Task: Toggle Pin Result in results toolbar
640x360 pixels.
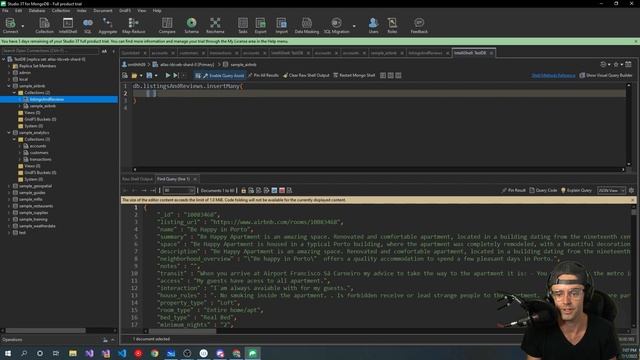Action: tap(513, 191)
